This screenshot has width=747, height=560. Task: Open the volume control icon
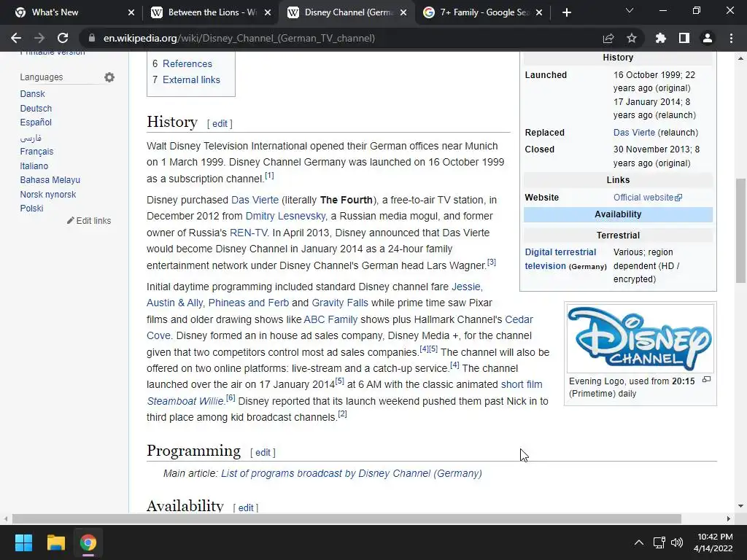pos(676,542)
